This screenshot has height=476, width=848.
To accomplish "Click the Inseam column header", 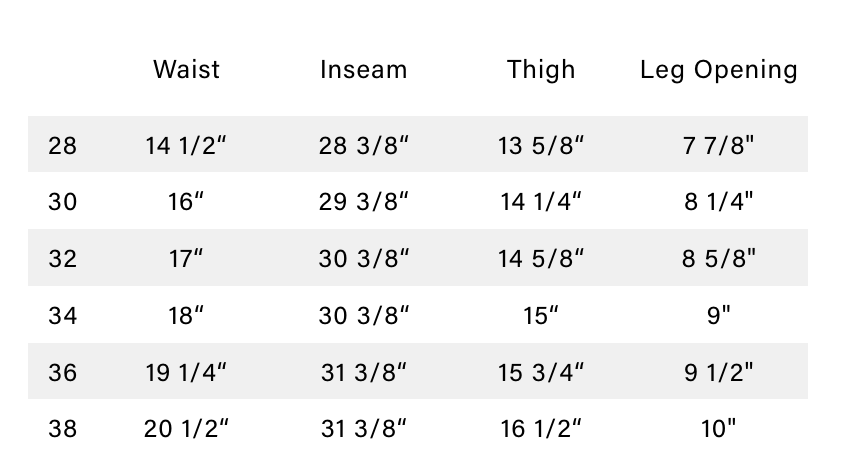I will [364, 70].
